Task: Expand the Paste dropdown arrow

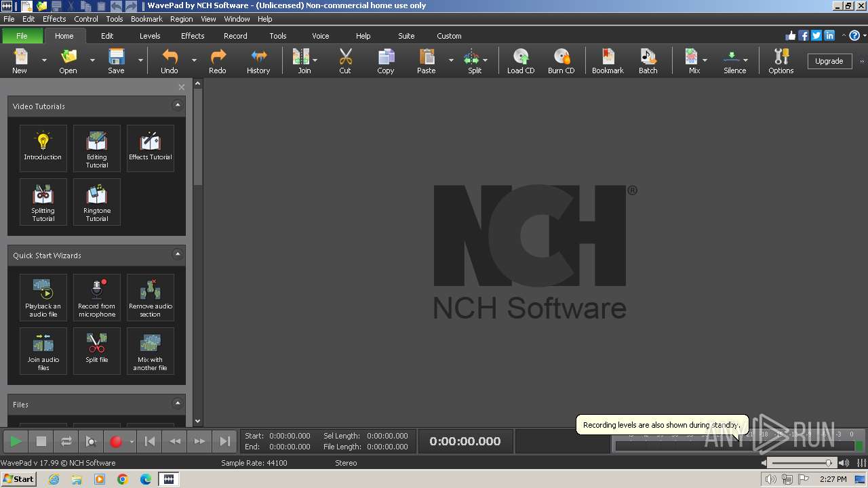Action: click(451, 60)
